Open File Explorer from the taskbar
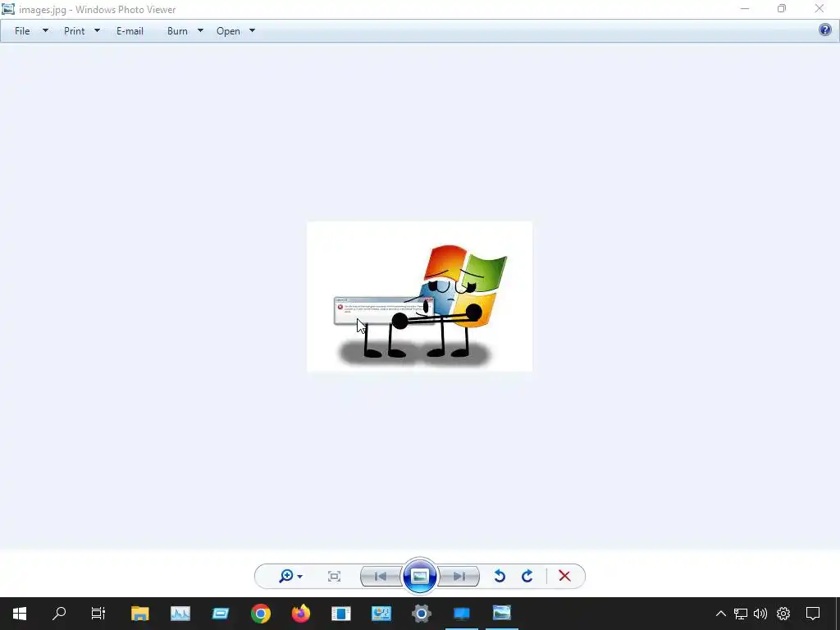Viewport: 840px width, 630px height. pos(139,614)
